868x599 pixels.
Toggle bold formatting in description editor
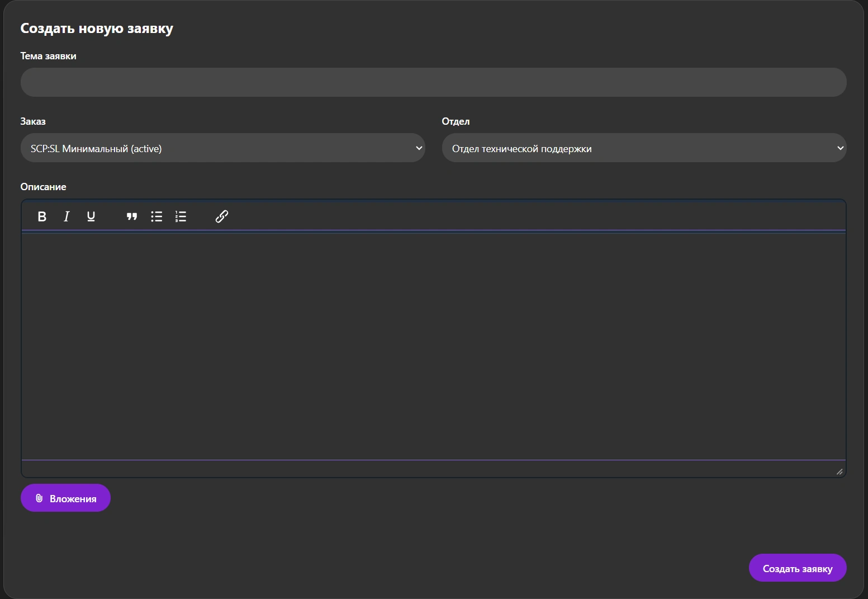[42, 216]
